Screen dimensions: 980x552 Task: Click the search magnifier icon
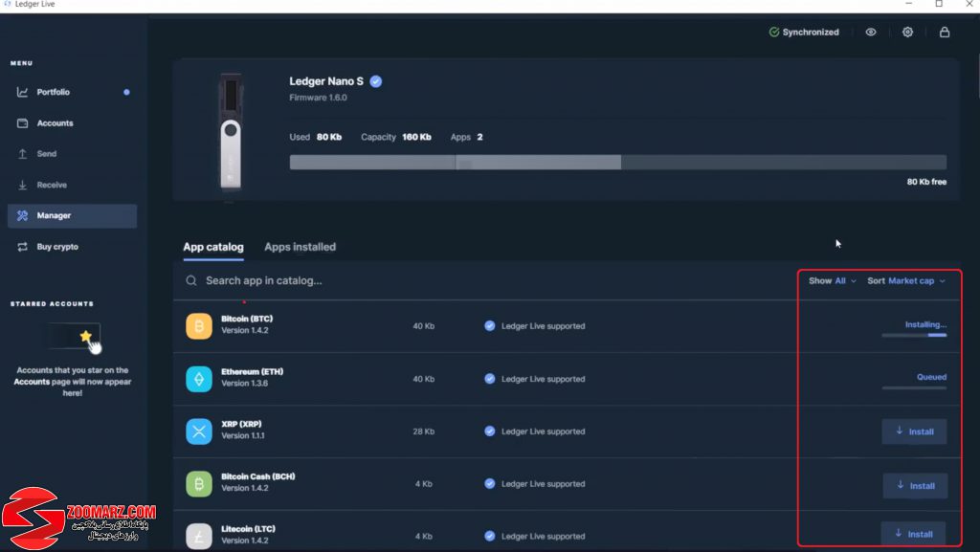click(x=191, y=280)
